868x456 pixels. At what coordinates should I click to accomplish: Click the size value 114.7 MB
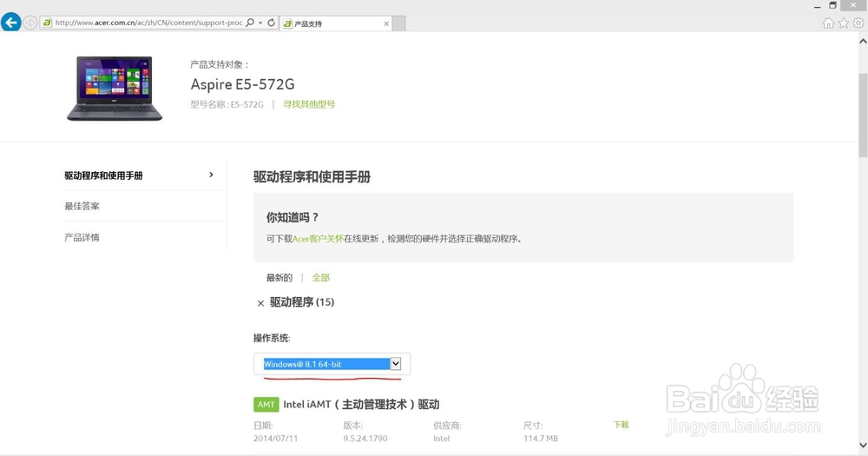point(541,439)
